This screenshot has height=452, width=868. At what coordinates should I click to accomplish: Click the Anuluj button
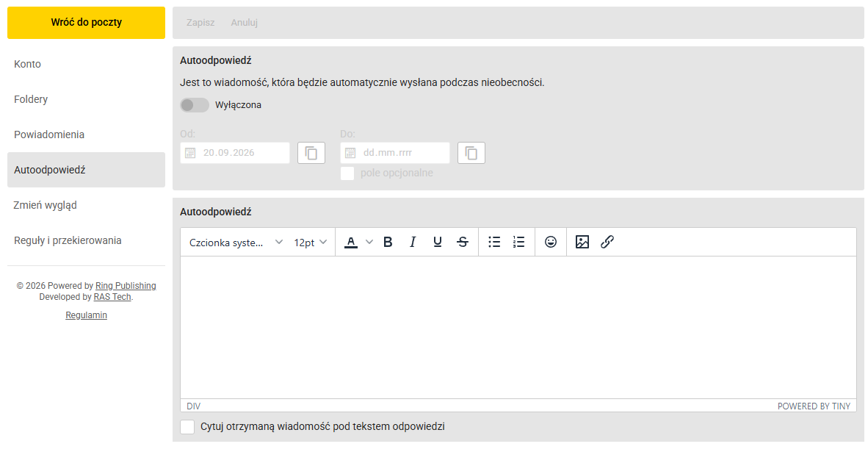pos(244,23)
